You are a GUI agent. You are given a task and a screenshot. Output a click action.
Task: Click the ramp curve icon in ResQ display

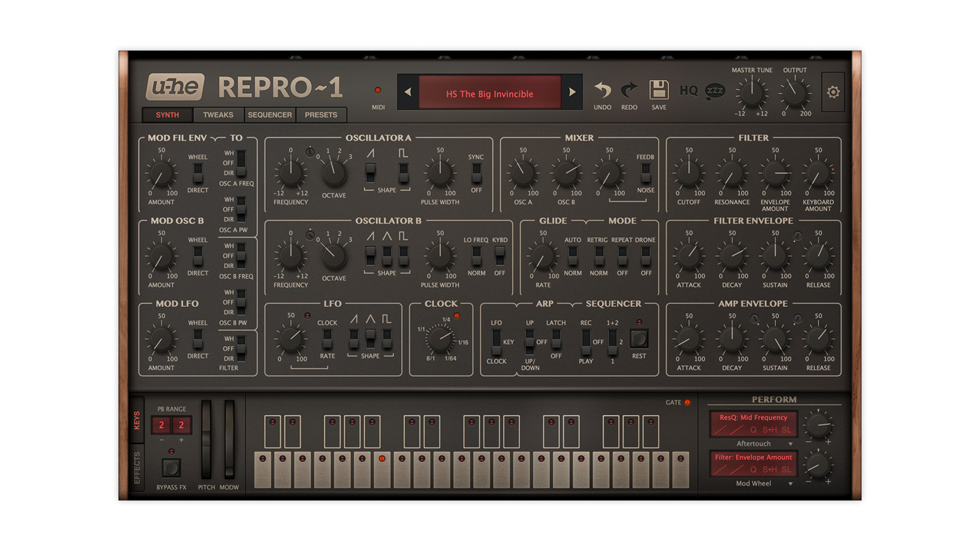720,430
